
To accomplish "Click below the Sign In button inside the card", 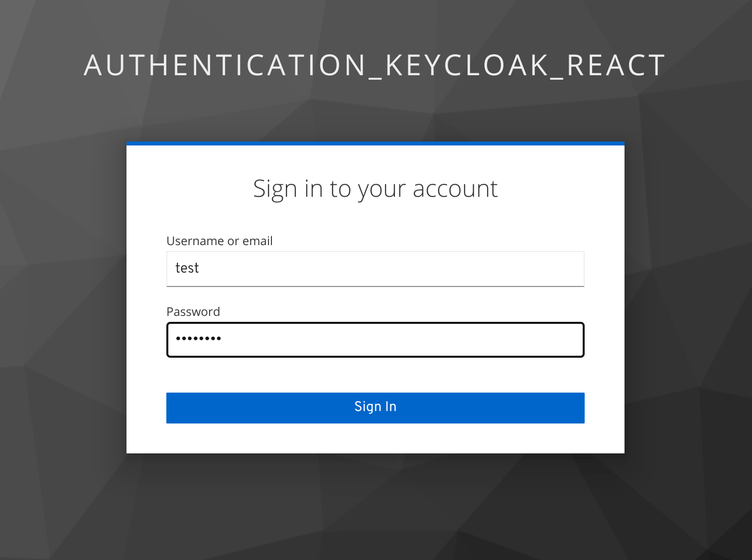I will point(375,438).
